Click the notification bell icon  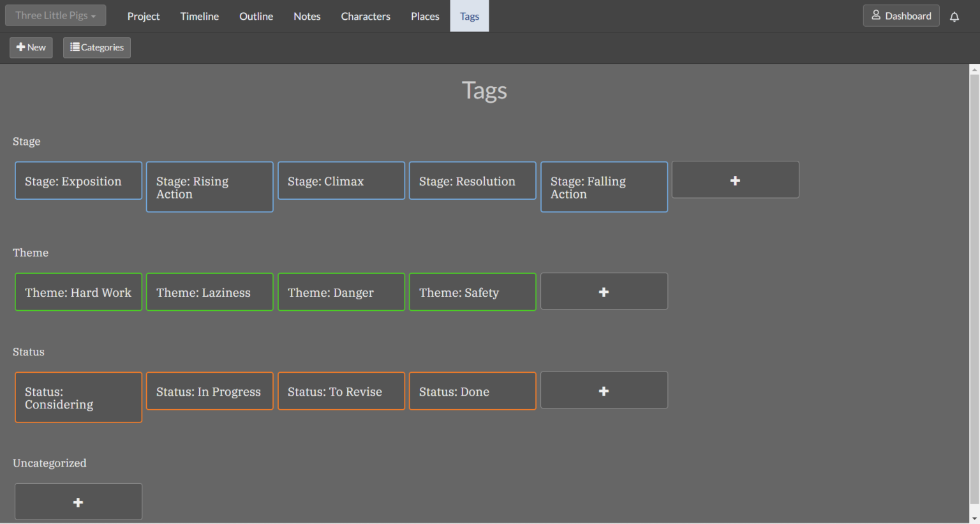(x=954, y=17)
